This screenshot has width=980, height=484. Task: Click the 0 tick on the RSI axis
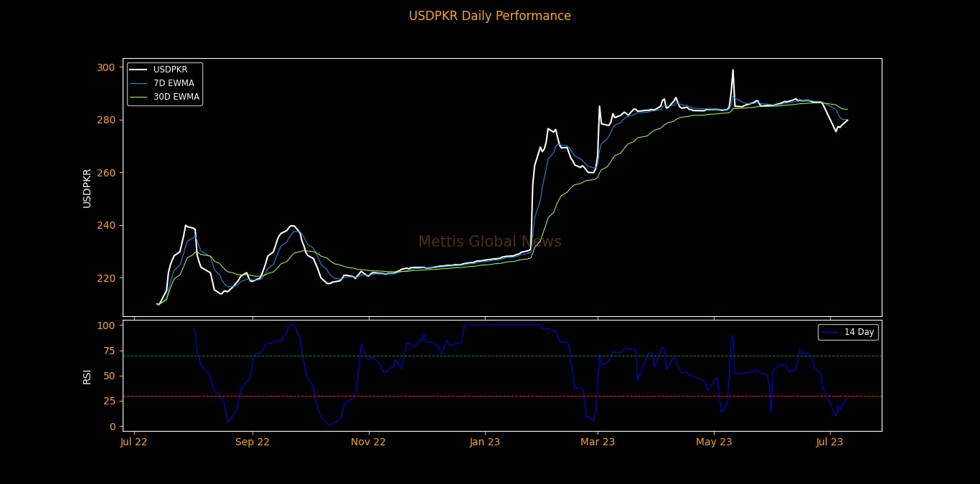(x=110, y=427)
